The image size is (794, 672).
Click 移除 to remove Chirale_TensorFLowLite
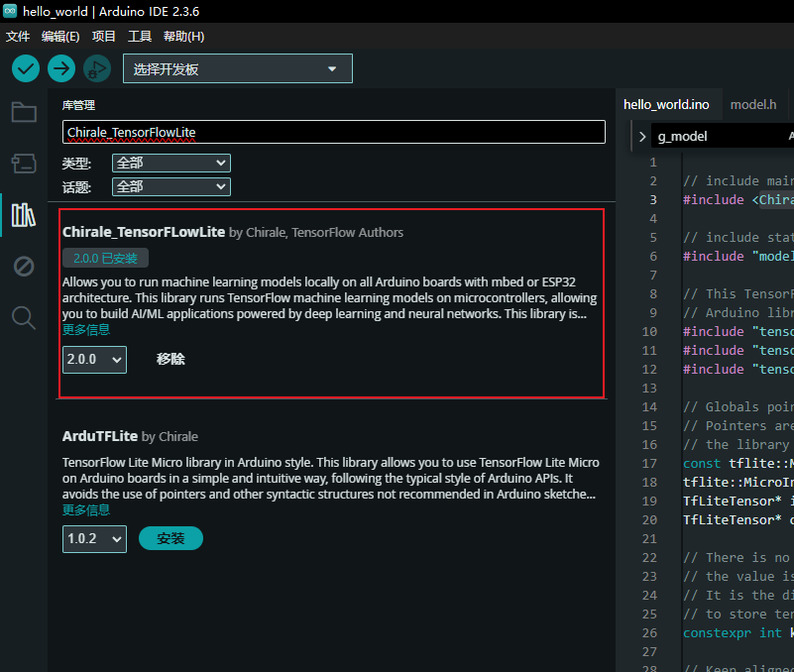click(170, 359)
